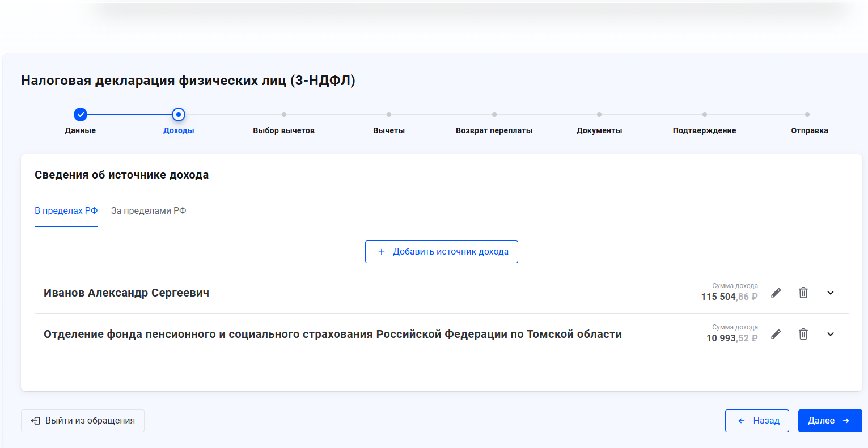Open the Подтверждение step

pyautogui.click(x=704, y=115)
